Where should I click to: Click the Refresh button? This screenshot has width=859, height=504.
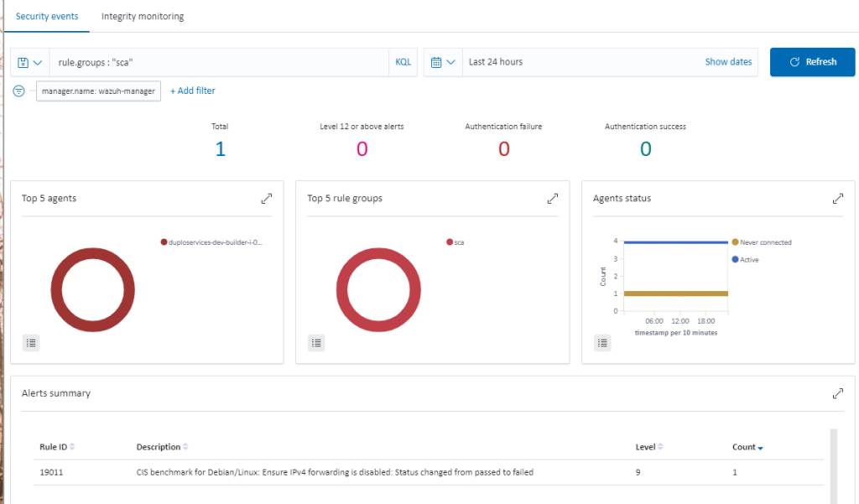(x=812, y=62)
